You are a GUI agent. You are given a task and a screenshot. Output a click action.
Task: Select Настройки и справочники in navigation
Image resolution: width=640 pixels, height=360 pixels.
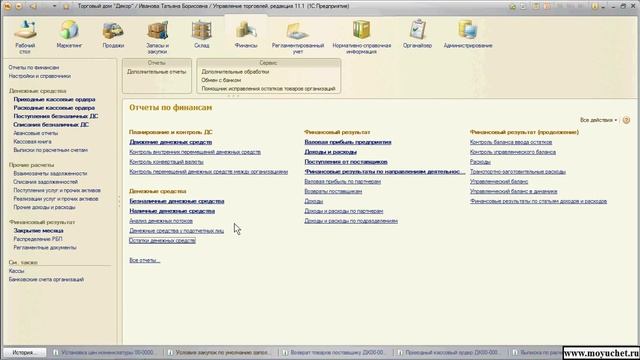click(40, 76)
